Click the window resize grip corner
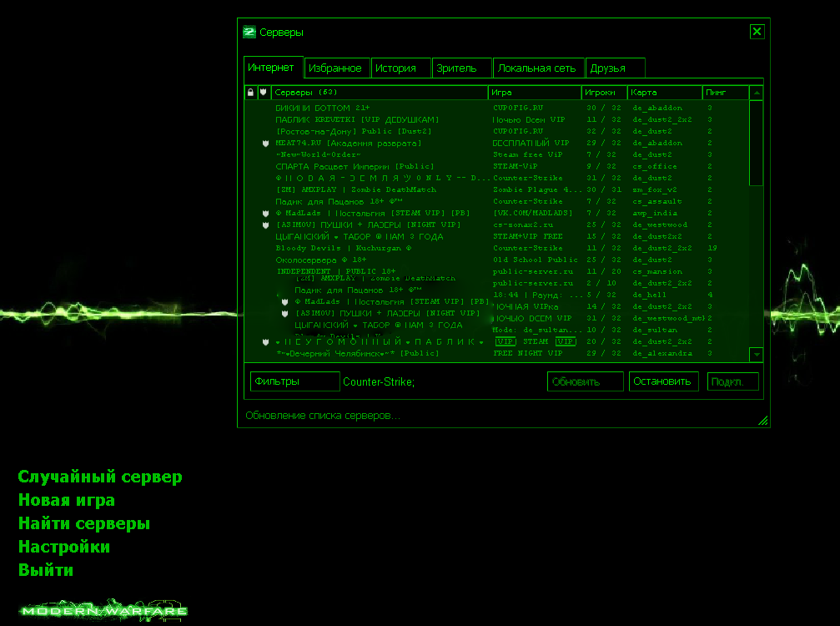This screenshot has width=840, height=626. [762, 421]
